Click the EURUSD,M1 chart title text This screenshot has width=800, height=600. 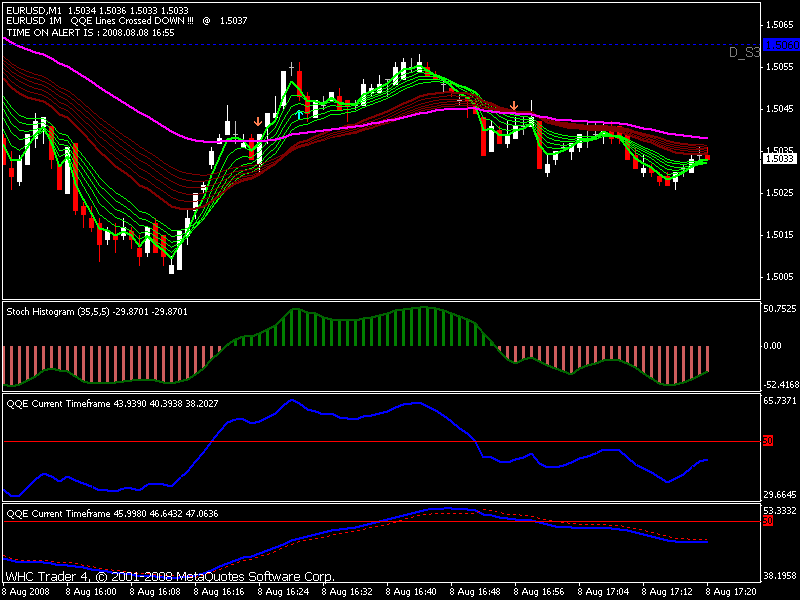click(x=33, y=10)
